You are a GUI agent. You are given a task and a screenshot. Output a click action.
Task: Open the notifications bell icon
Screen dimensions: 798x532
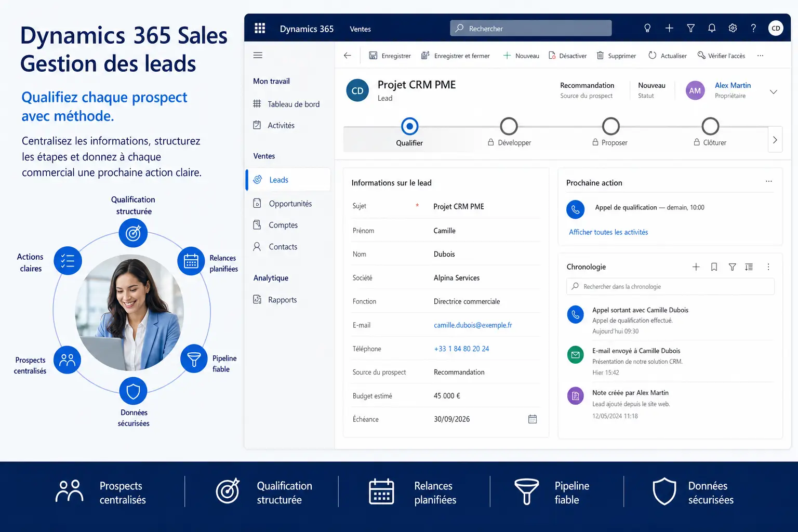pyautogui.click(x=712, y=28)
